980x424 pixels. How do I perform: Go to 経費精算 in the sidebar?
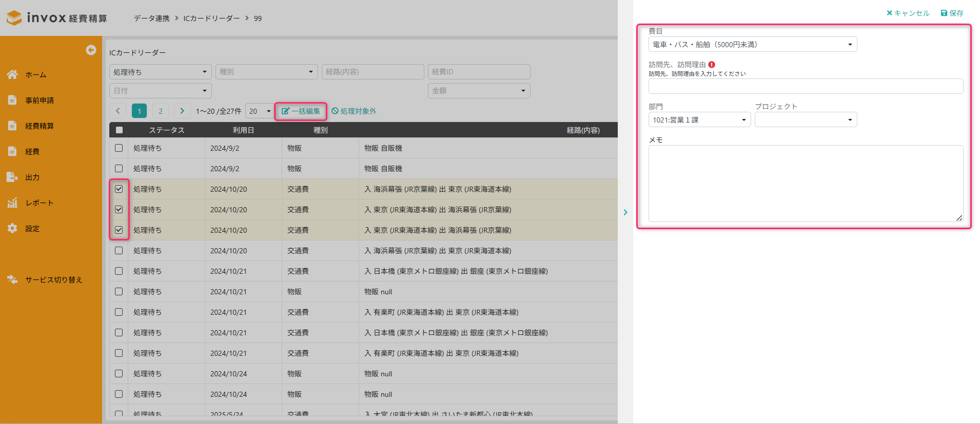point(40,126)
